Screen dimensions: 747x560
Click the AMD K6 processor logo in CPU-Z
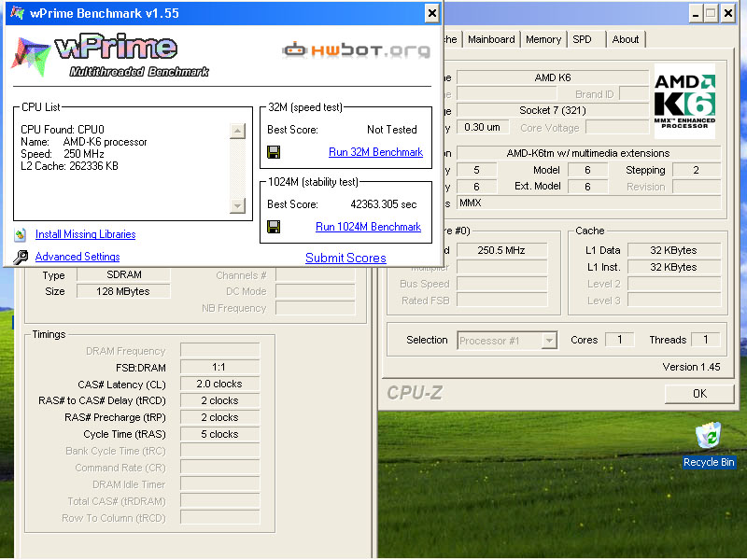[x=684, y=102]
